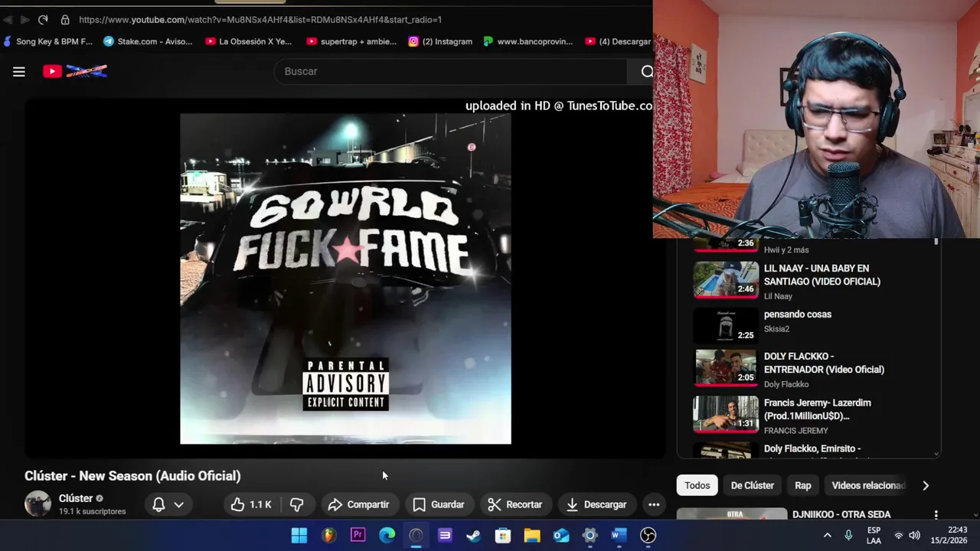Click the Recortar clip button

[515, 504]
